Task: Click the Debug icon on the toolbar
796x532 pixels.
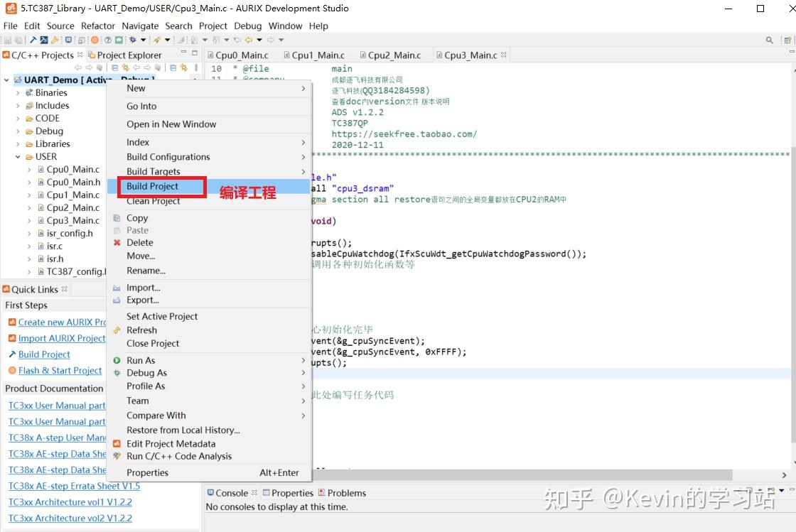Action: tap(132, 40)
